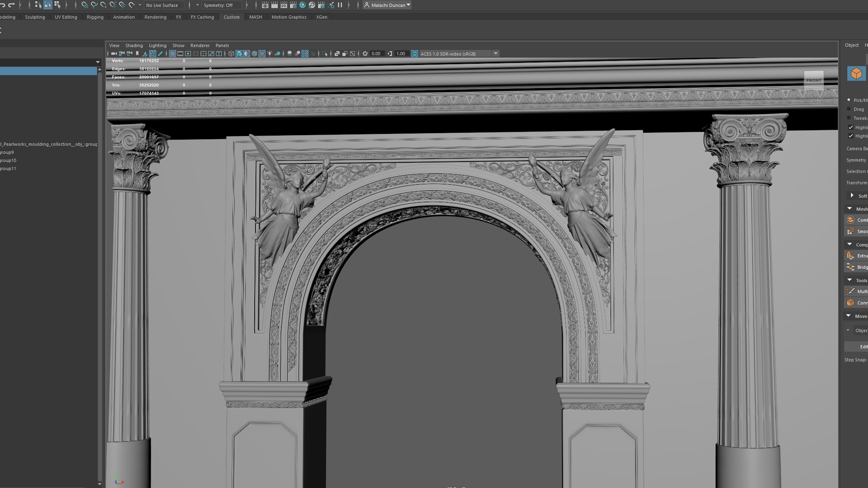
Task: Open the Shading viewport menu
Action: 134,46
